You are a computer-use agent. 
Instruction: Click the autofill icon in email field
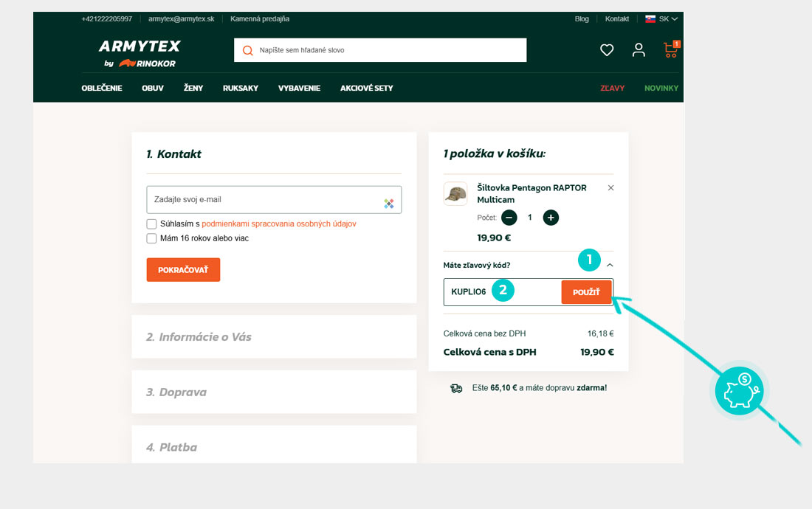(389, 204)
